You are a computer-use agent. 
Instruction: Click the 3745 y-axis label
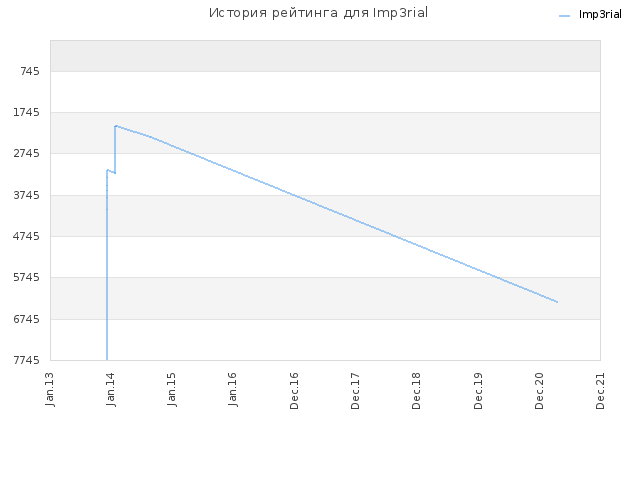[x=27, y=195]
